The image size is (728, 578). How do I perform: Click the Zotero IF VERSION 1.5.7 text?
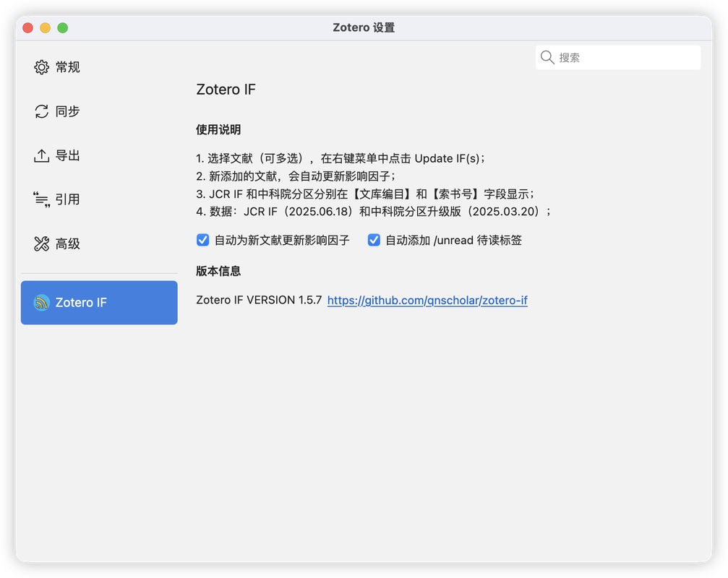click(259, 300)
